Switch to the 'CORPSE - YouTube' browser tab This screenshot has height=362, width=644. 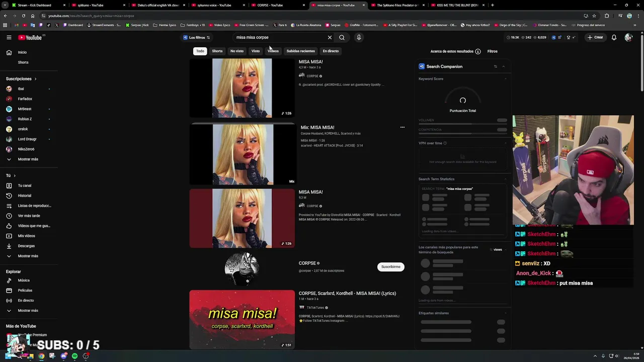pos(270,5)
